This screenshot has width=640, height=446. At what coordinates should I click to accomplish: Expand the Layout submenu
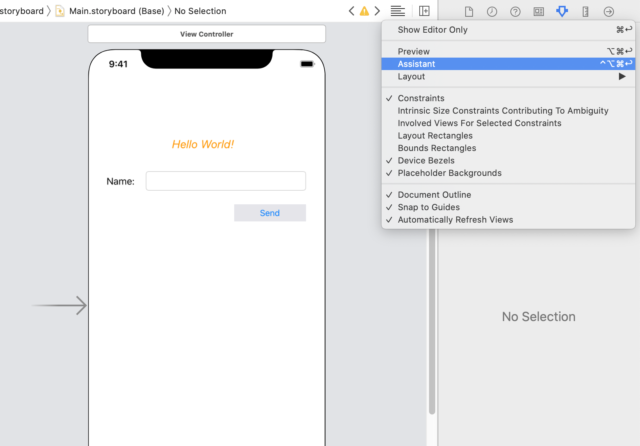click(x=508, y=77)
